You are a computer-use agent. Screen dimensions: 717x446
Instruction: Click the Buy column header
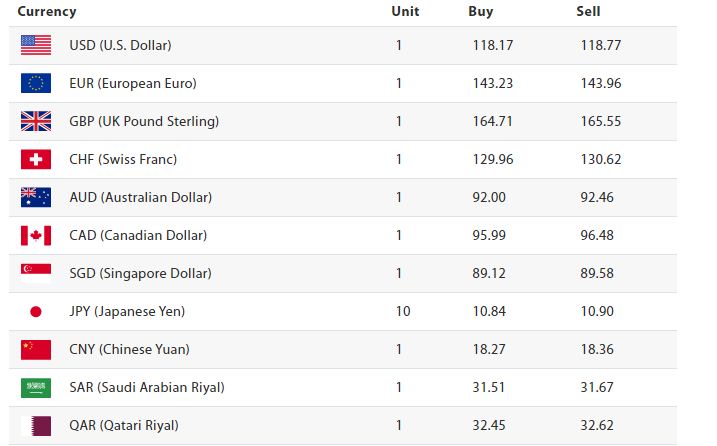(x=480, y=12)
